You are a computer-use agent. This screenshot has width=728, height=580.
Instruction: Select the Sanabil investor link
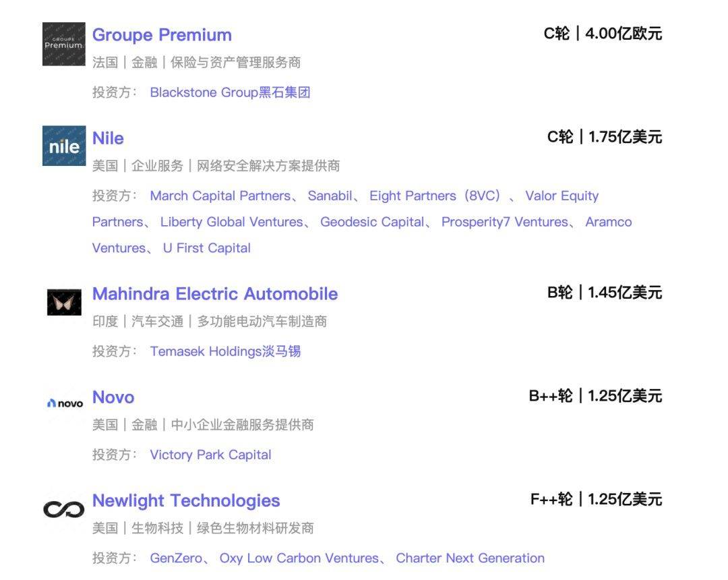[x=330, y=196]
